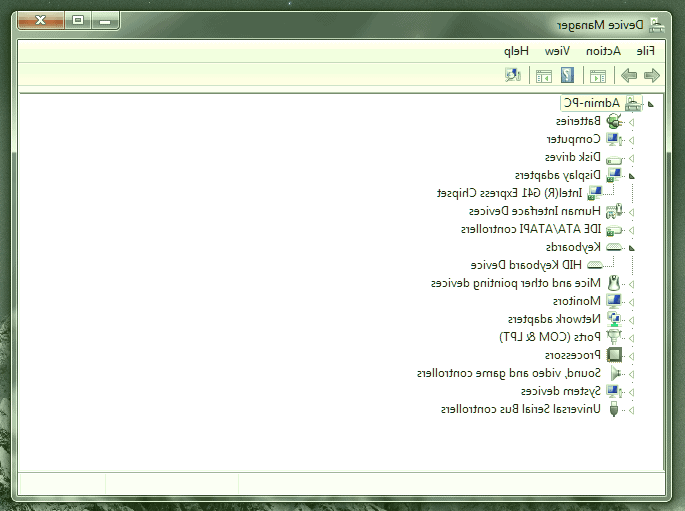Select the 'Disk drives' text
The width and height of the screenshot is (685, 511).
573,157
